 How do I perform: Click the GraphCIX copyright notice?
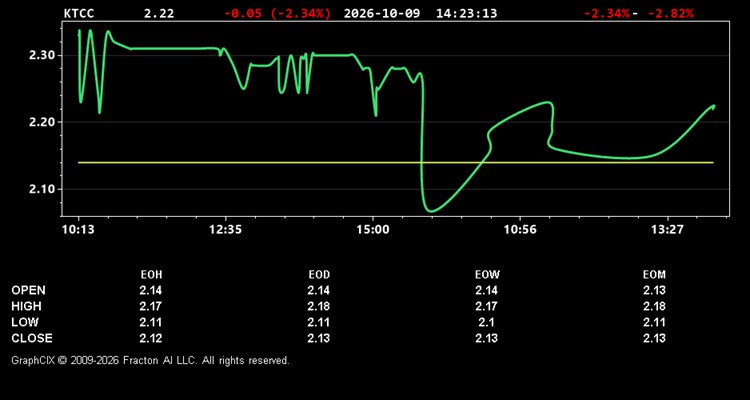point(150,360)
